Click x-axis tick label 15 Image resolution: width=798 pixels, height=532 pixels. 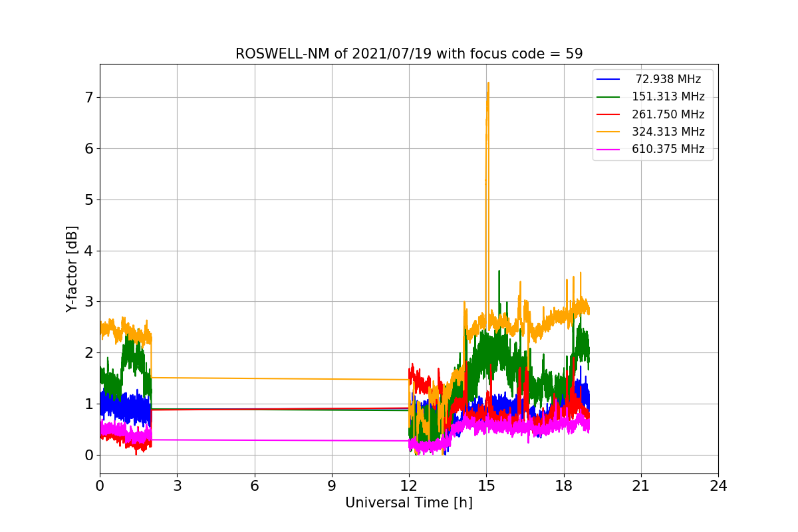[x=486, y=486]
